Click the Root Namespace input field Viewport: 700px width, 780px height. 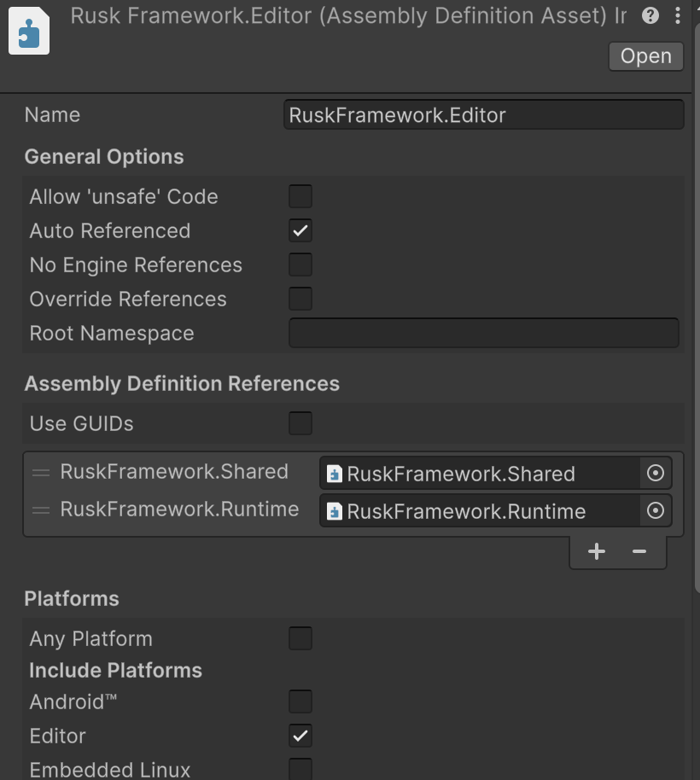pos(483,333)
